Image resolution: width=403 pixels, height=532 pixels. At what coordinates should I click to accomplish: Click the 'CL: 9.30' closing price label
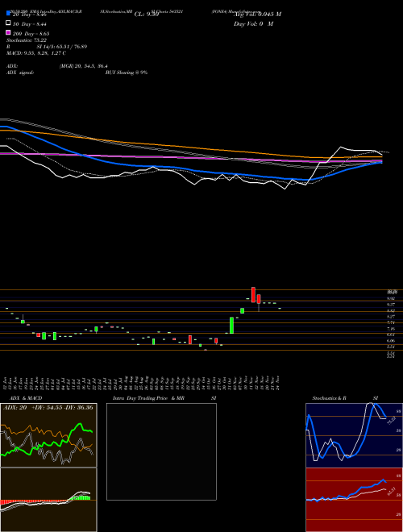(147, 15)
